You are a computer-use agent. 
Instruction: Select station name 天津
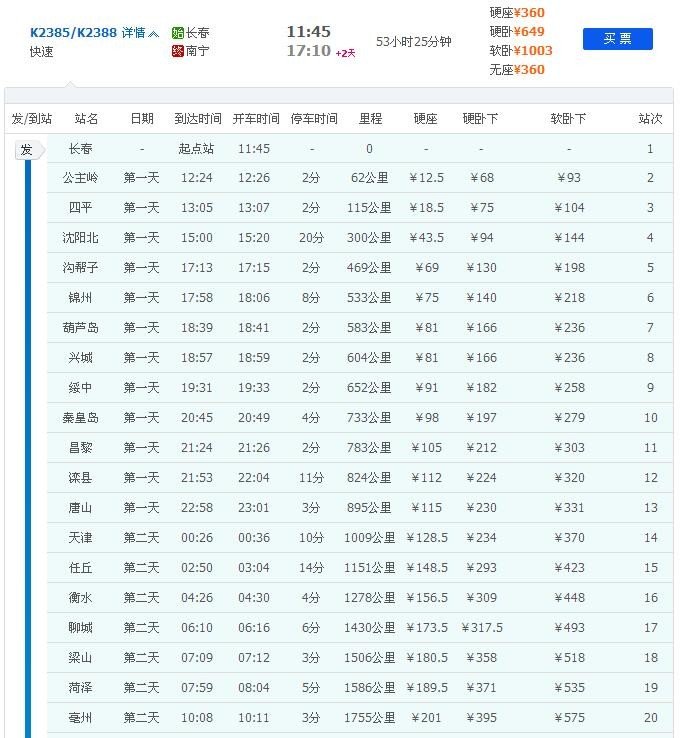coord(80,537)
